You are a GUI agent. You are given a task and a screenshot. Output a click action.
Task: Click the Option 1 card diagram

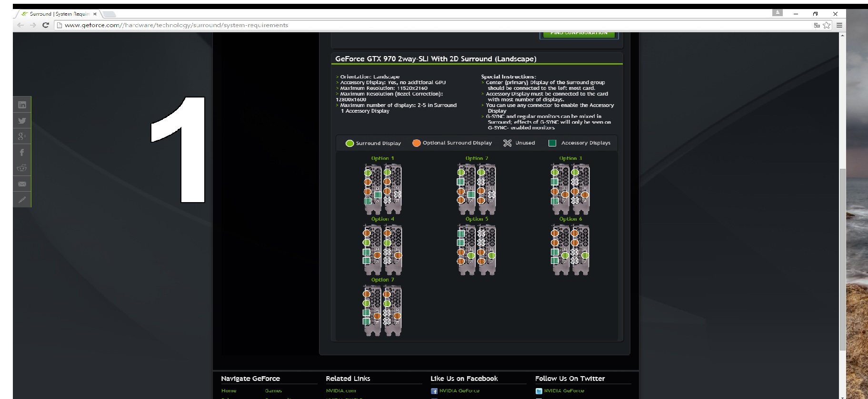click(x=383, y=189)
